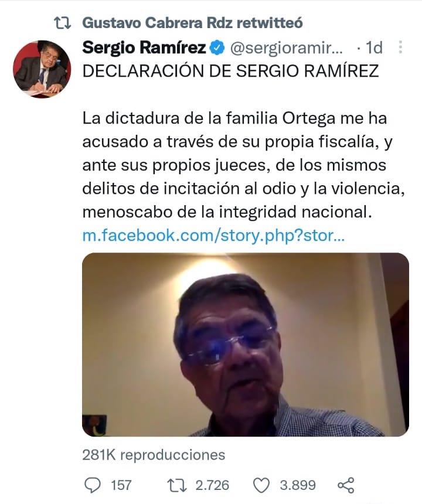Click the Sergio Ramírez display name

144,48
